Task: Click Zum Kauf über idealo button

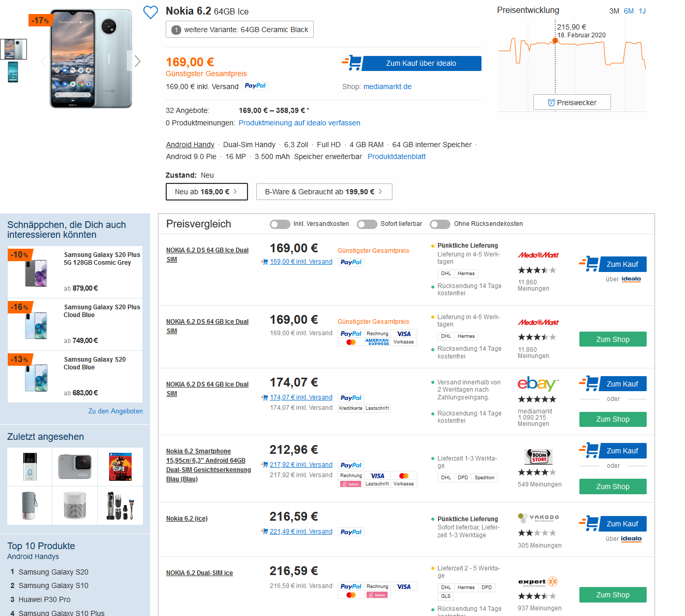Action: coord(421,63)
